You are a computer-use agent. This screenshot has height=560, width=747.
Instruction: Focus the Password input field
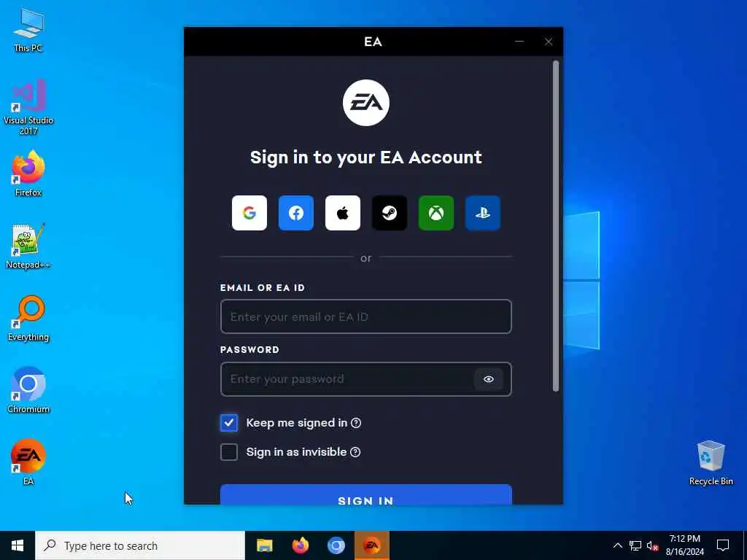(x=366, y=379)
